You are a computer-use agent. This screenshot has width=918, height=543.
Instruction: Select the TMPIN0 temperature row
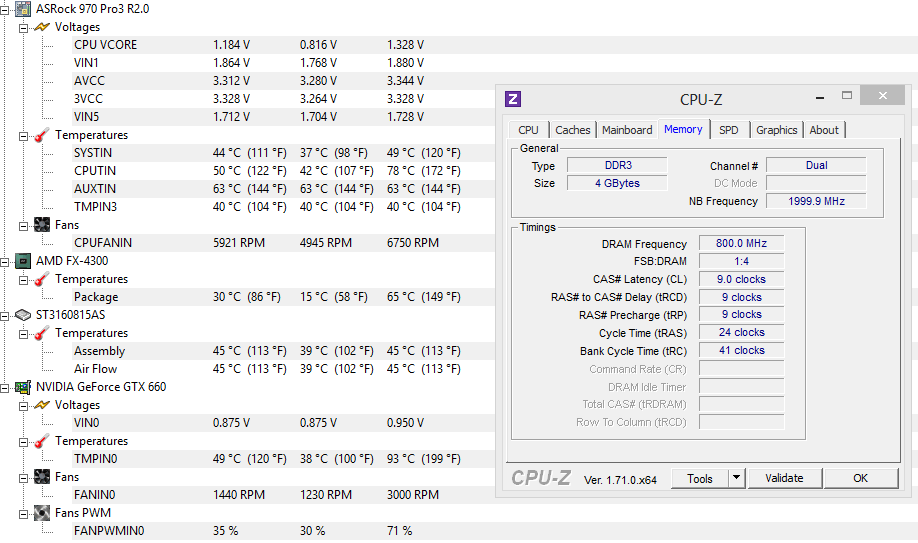(x=283, y=459)
